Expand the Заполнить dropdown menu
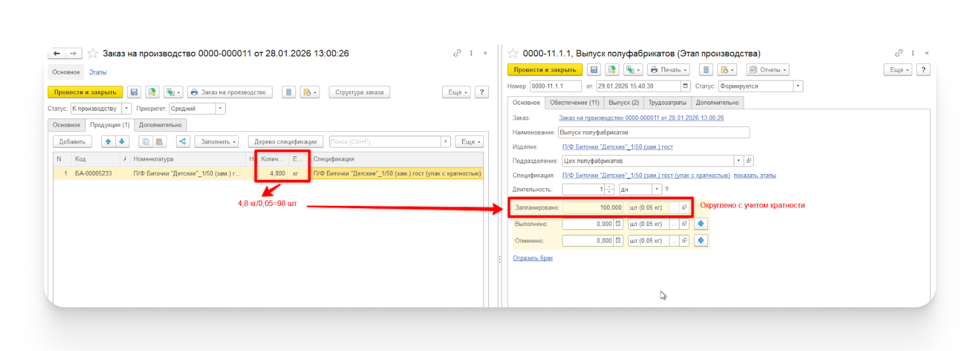 click(x=218, y=142)
